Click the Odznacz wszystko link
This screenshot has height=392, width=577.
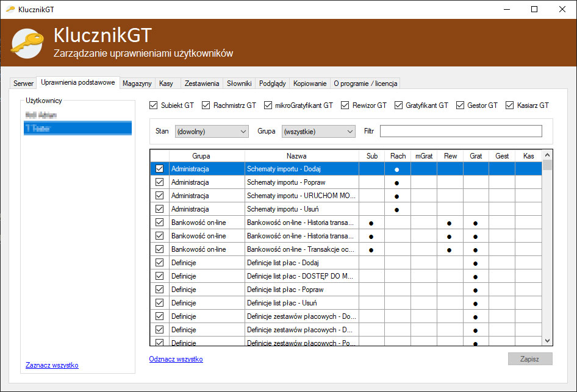(x=176, y=359)
